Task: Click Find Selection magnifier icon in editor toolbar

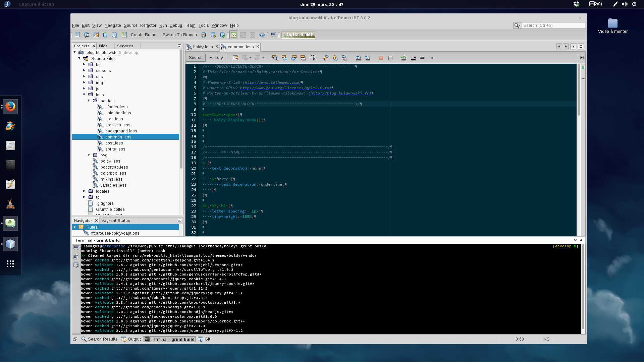Action: click(275, 58)
